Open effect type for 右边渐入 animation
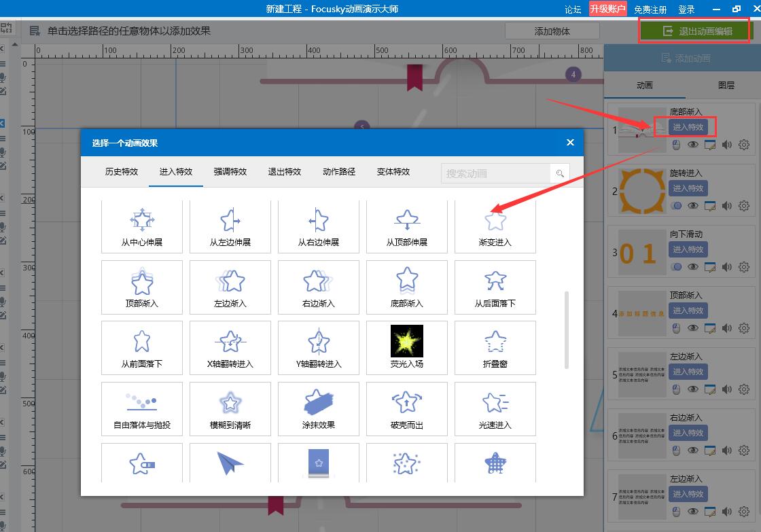The width and height of the screenshot is (761, 532). pos(688,433)
